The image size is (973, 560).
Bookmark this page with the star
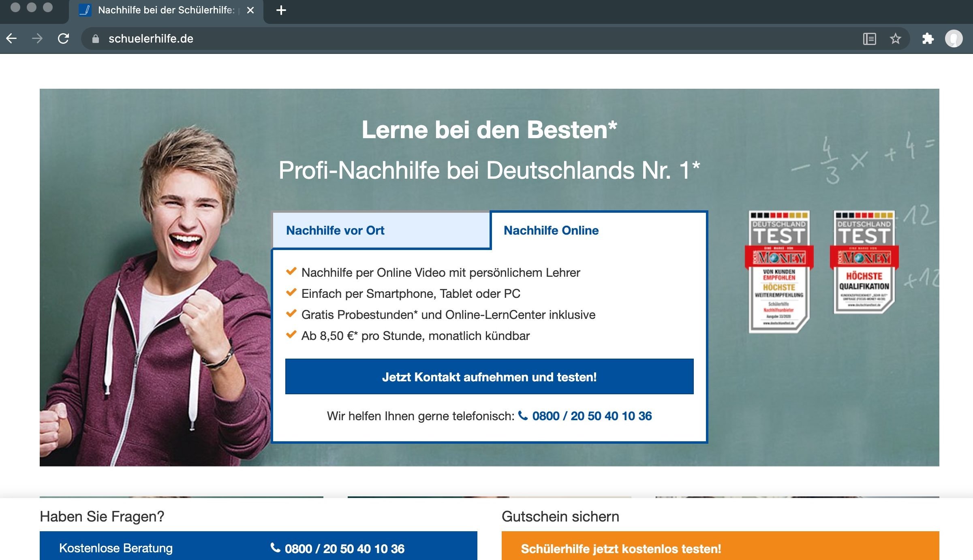pyautogui.click(x=895, y=39)
